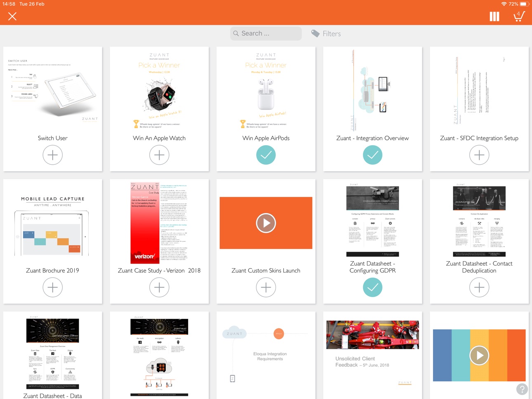This screenshot has width=532, height=399.
Task: Click the battery indicator in status bar
Action: pos(523,4)
